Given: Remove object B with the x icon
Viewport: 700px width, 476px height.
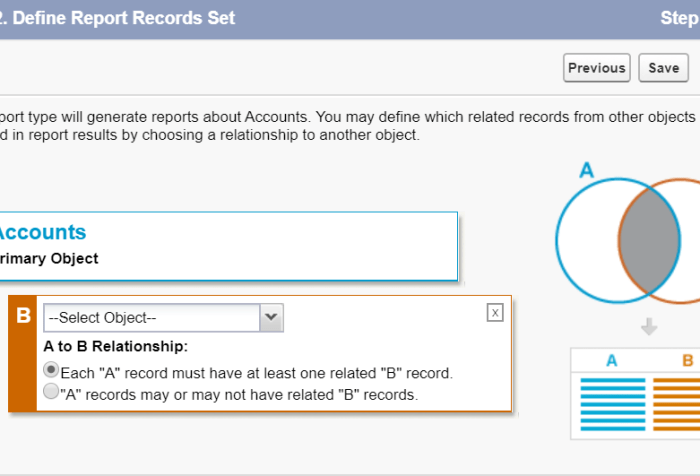Looking at the screenshot, I should (x=495, y=313).
